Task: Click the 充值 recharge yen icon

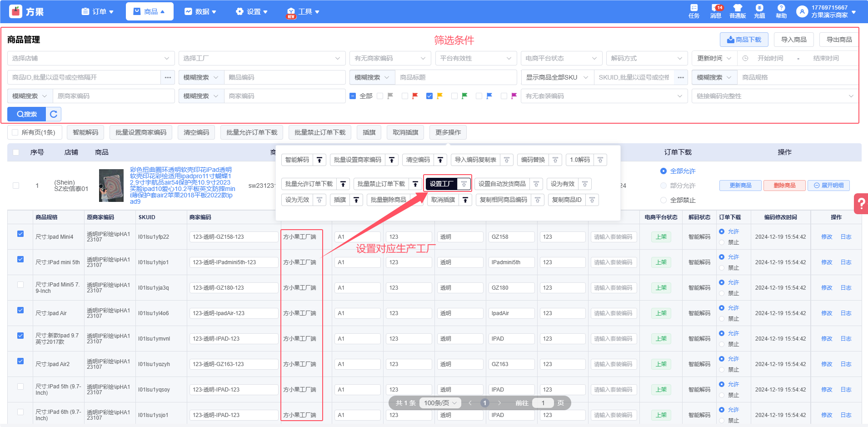Action: click(759, 11)
